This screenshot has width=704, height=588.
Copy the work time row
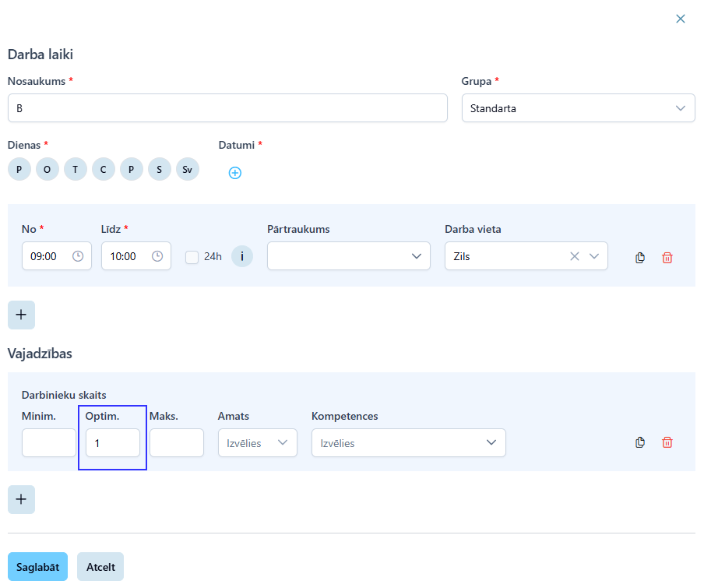tap(640, 258)
